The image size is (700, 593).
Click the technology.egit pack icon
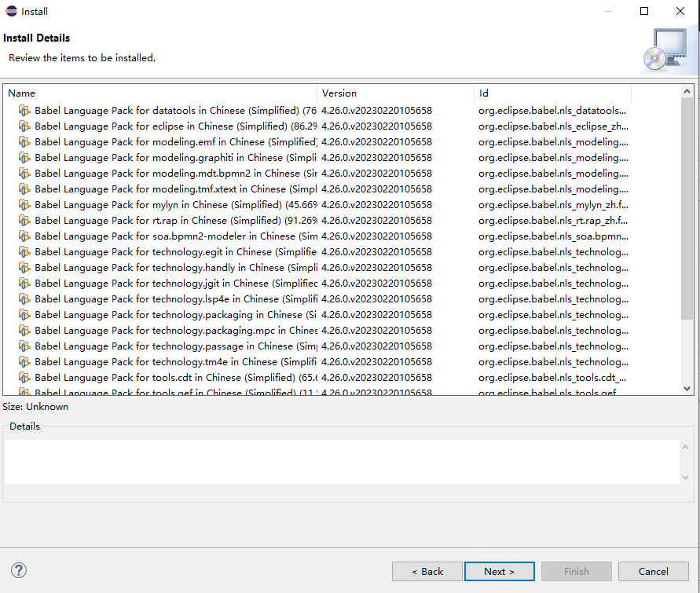pyautogui.click(x=24, y=251)
